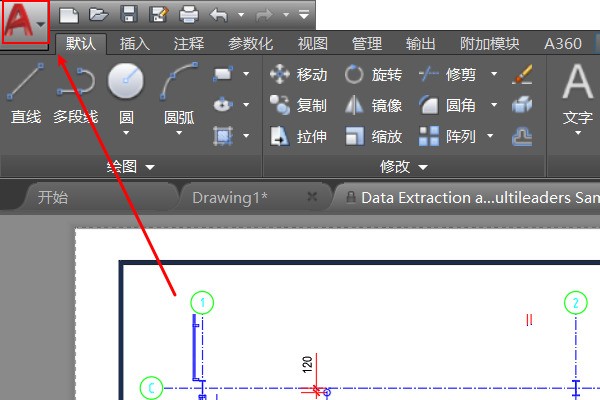Expand the ellipse tool dropdown arrow
600x400 pixels.
tap(246, 104)
